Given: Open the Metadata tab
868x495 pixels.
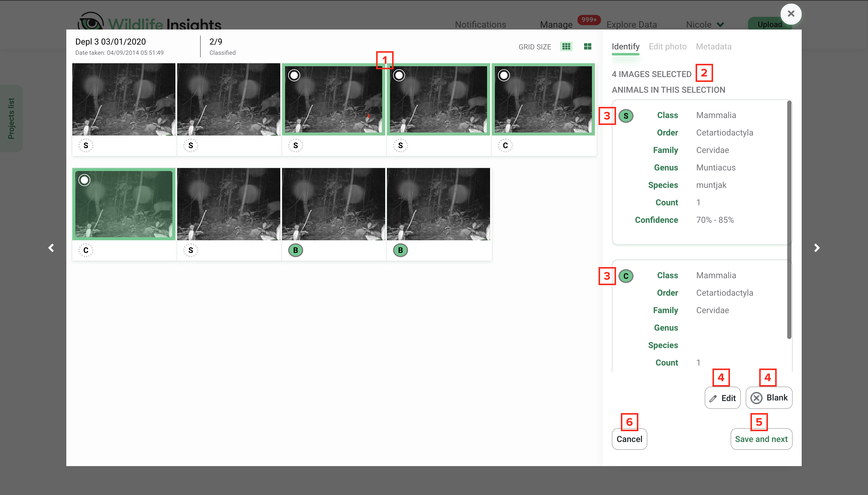Looking at the screenshot, I should (x=713, y=47).
